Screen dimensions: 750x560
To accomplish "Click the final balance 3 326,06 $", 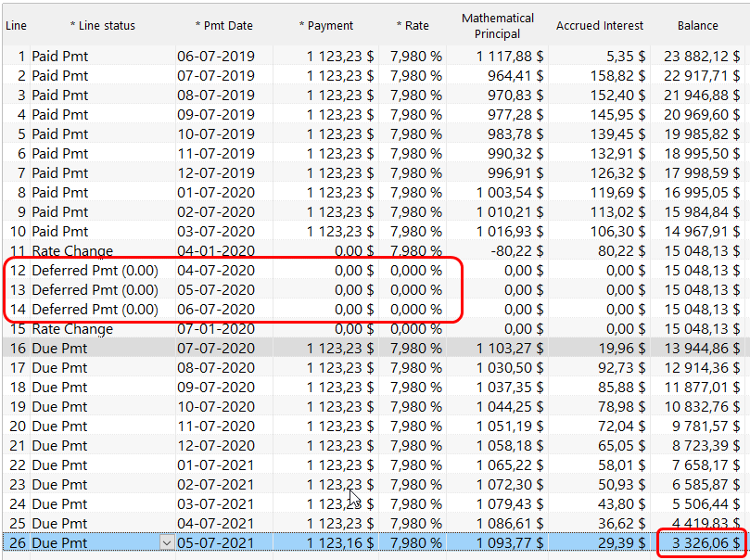I will tap(706, 543).
